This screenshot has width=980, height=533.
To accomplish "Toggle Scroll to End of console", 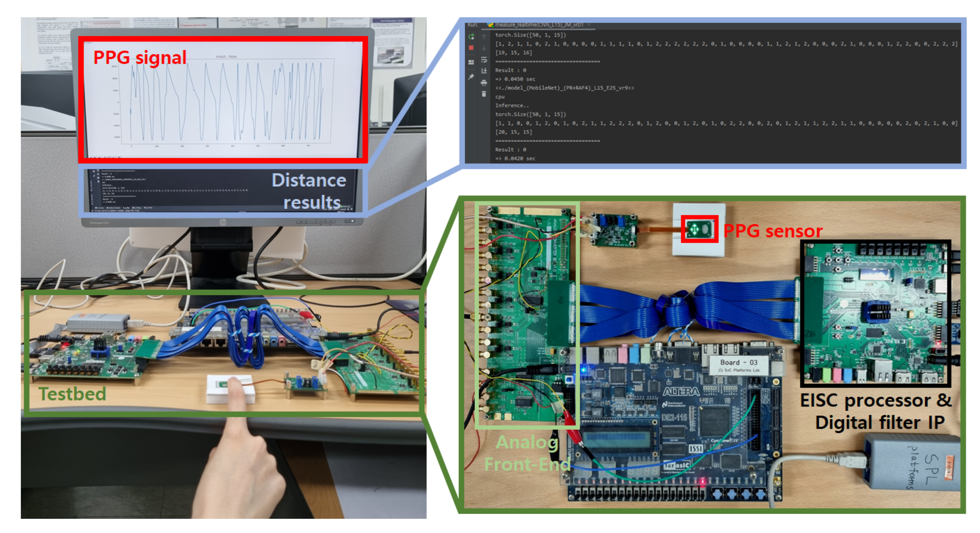I will [x=484, y=71].
